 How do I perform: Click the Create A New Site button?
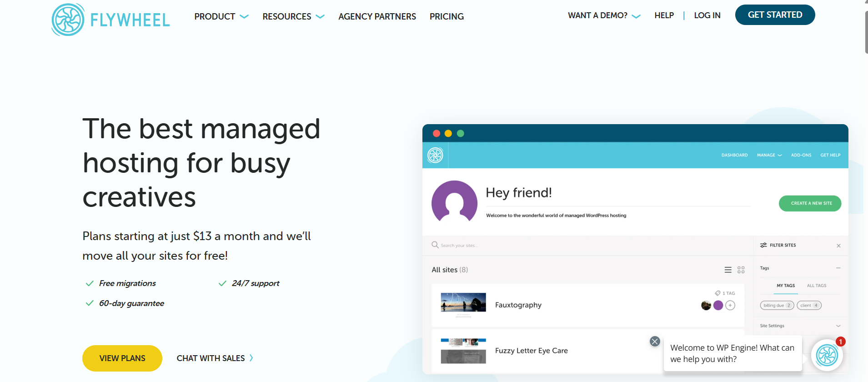(x=810, y=203)
